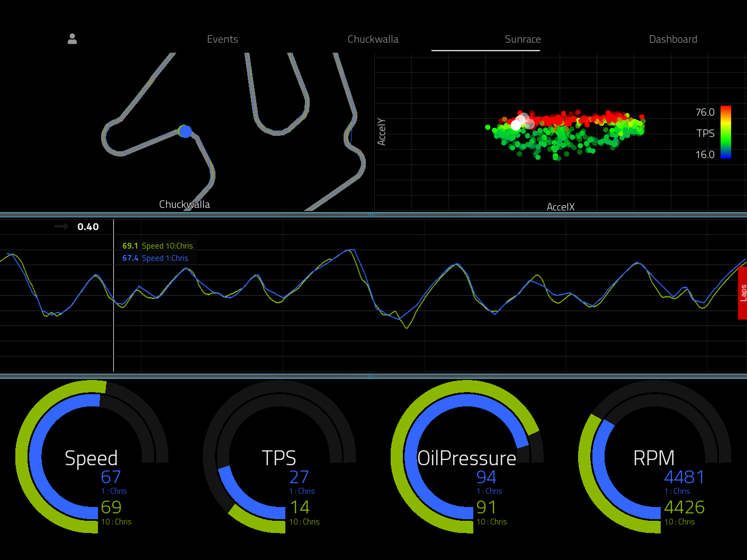Select the Speed 1:Chris legend entry
Viewport: 747px width, 560px height.
155,258
